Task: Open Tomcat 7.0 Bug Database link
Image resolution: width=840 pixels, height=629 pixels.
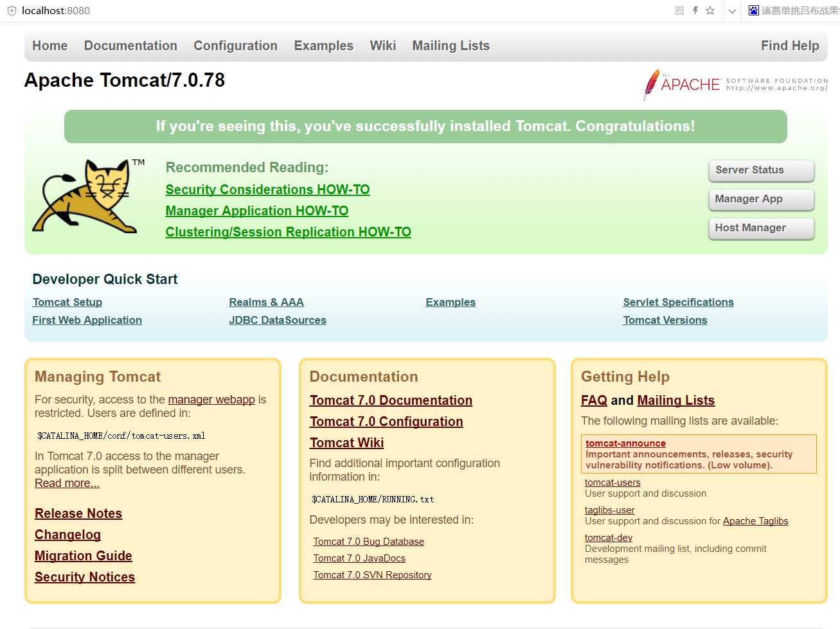Action: [x=369, y=542]
